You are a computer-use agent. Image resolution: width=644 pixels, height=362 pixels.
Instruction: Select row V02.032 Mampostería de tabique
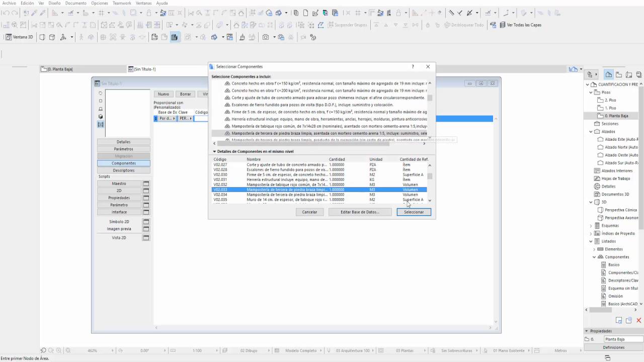pyautogui.click(x=319, y=185)
